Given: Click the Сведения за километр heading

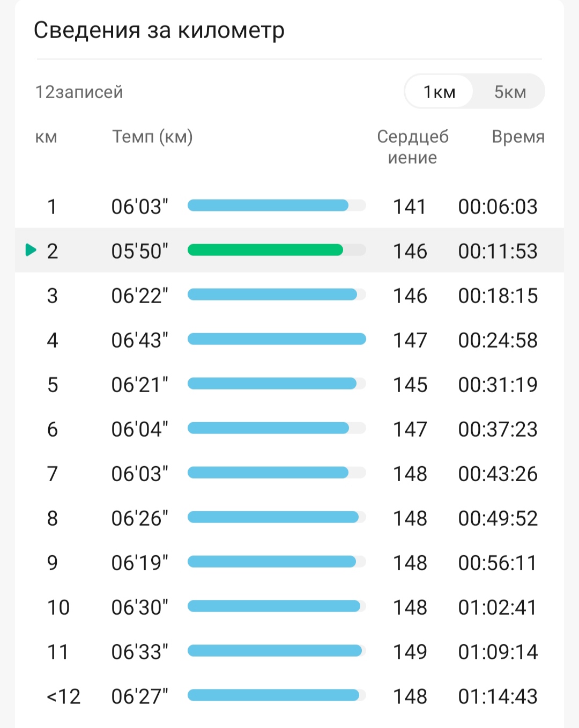Looking at the screenshot, I should pos(159,31).
